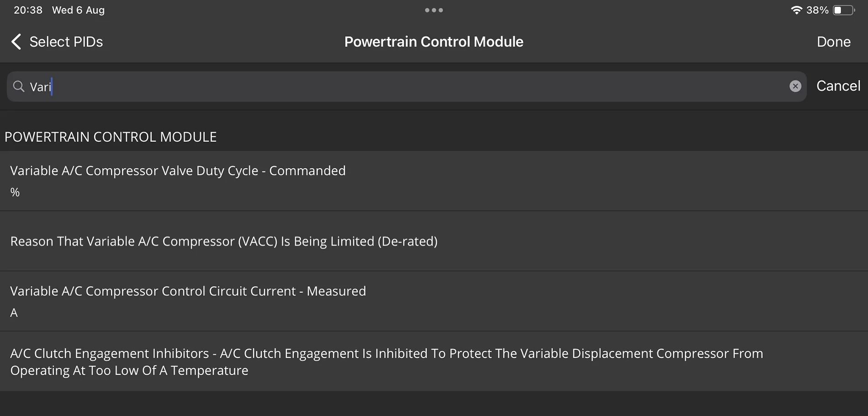The image size is (868, 416).
Task: Go back via Select PIDs label
Action: coord(66,42)
